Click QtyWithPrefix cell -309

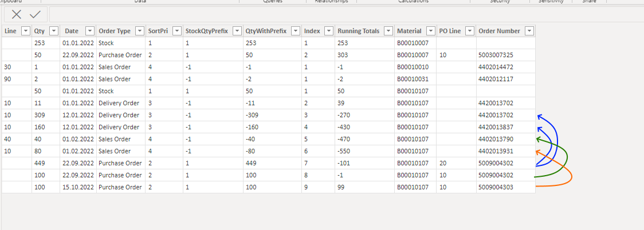[x=272, y=115]
